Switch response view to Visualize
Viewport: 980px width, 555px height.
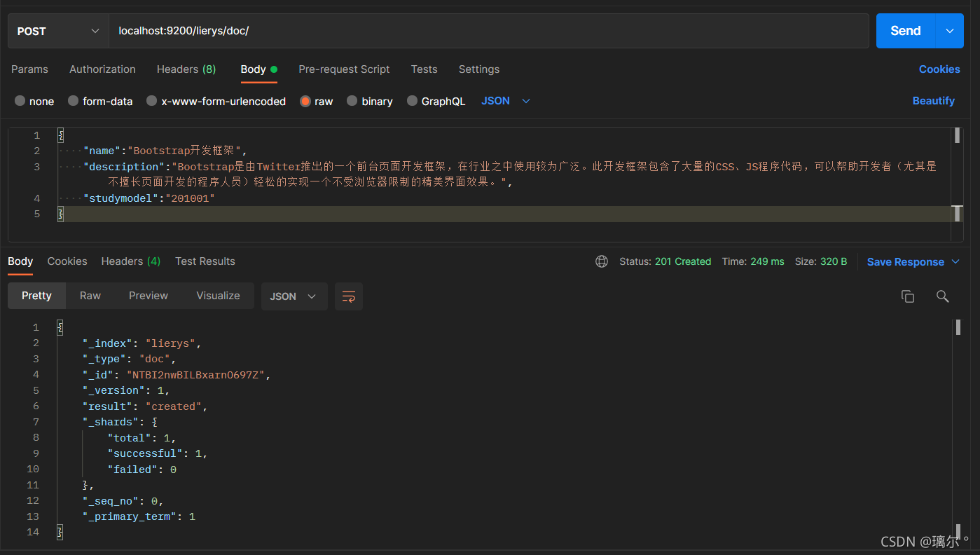click(218, 296)
